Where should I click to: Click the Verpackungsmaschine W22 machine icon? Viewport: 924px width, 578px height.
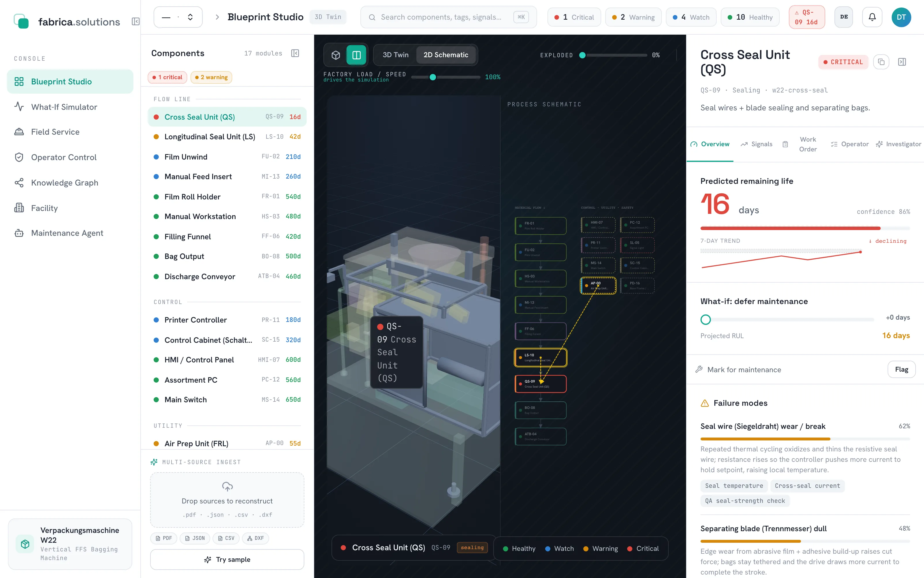click(25, 544)
